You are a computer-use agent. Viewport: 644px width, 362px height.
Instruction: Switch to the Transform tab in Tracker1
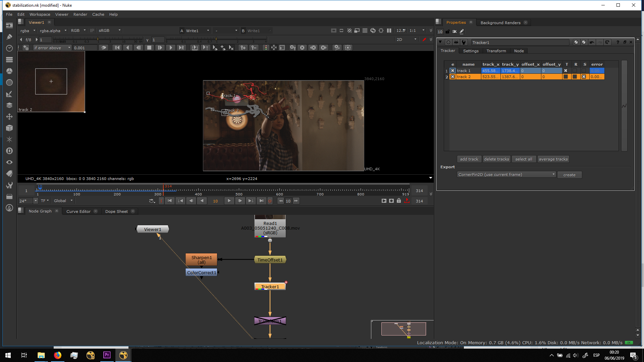[496, 51]
